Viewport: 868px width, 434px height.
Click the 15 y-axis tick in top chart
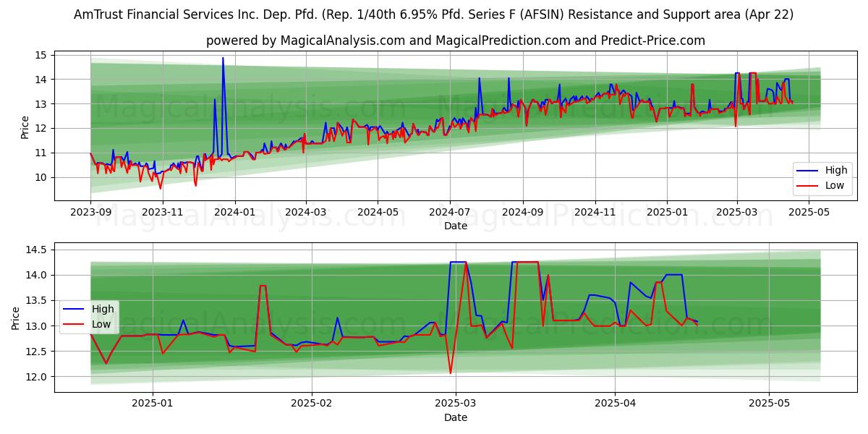coord(41,55)
